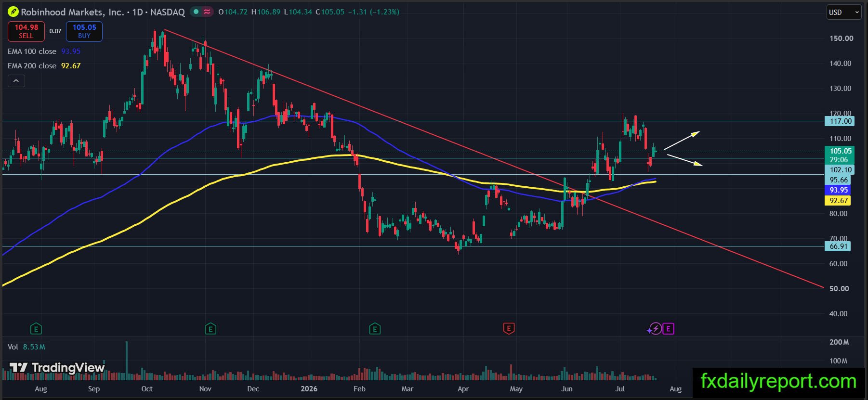Click the 140.00 price axis label
Screen dimensions: 868x400
pyautogui.click(x=841, y=64)
